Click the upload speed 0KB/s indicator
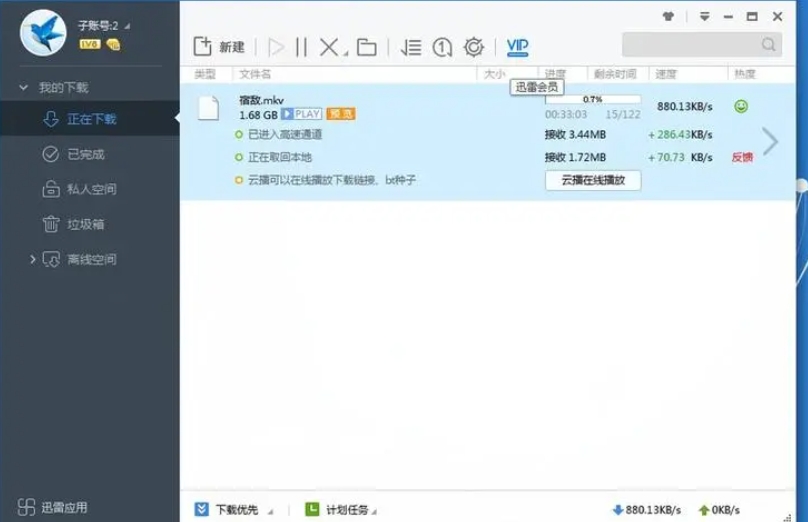The width and height of the screenshot is (808, 522). click(719, 510)
